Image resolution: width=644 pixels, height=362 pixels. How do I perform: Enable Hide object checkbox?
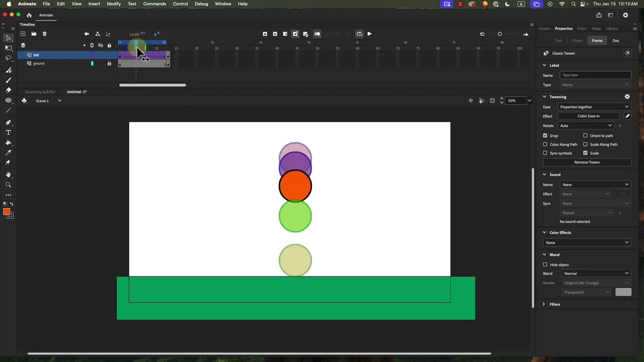click(545, 264)
